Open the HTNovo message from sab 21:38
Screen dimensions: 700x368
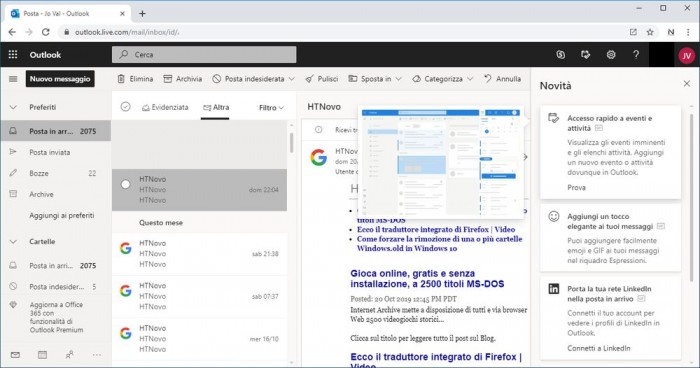[x=199, y=254]
